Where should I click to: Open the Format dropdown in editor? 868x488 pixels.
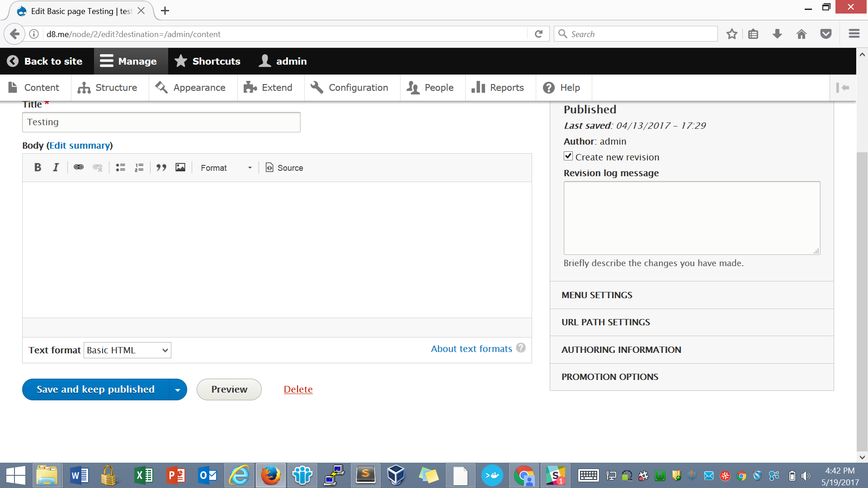[226, 168]
